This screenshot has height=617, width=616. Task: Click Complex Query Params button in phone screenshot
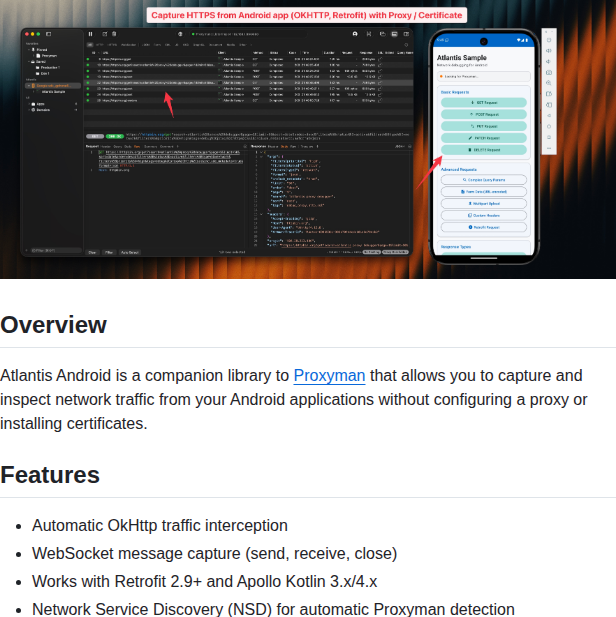484,180
